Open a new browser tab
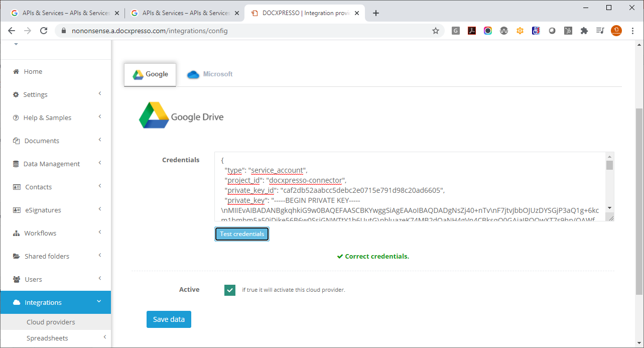The image size is (644, 348). tap(376, 13)
